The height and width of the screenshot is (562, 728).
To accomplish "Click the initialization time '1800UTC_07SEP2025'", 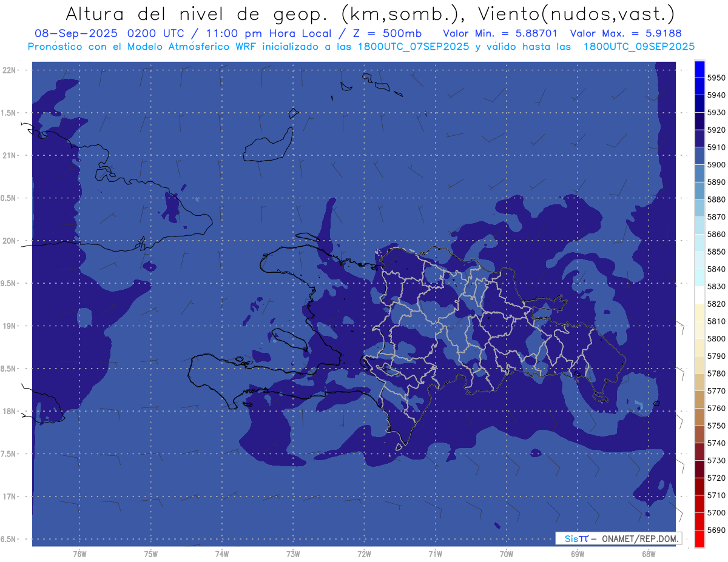I will [413, 47].
